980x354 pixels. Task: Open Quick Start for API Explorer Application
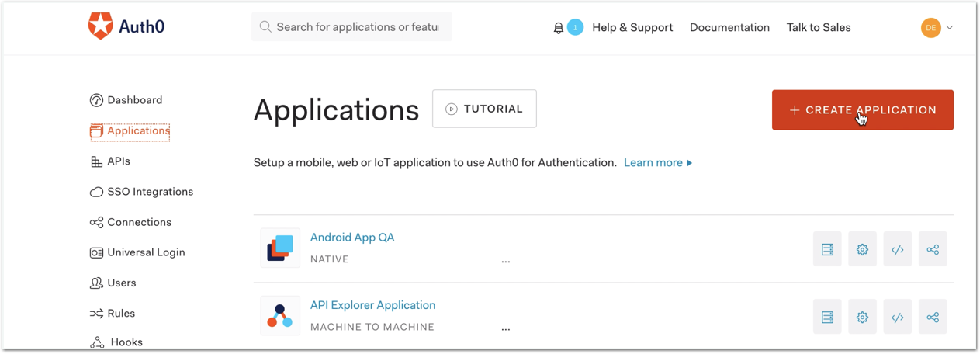[x=827, y=317]
